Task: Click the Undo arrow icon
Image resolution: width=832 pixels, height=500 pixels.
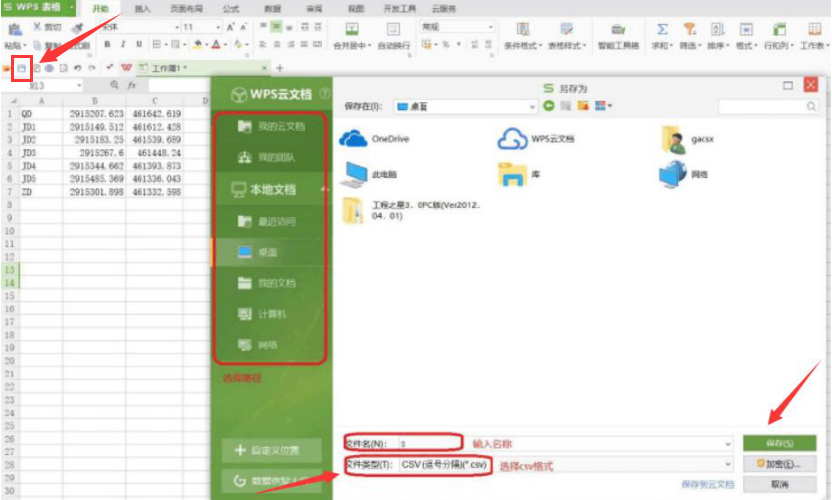Action: (77, 68)
